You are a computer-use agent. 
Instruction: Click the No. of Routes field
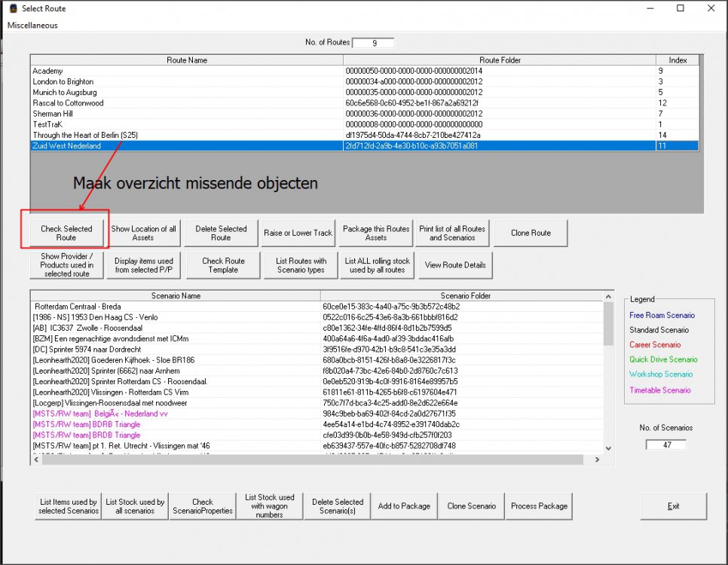[372, 43]
